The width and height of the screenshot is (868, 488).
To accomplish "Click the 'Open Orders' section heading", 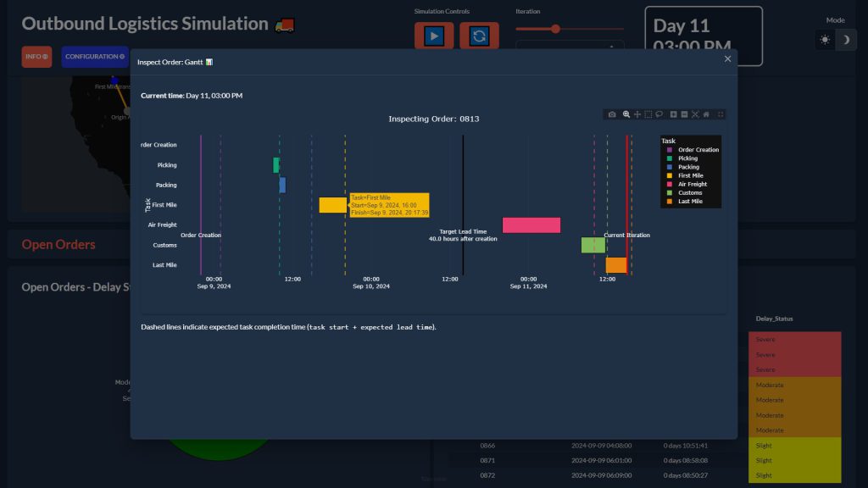I will [58, 245].
